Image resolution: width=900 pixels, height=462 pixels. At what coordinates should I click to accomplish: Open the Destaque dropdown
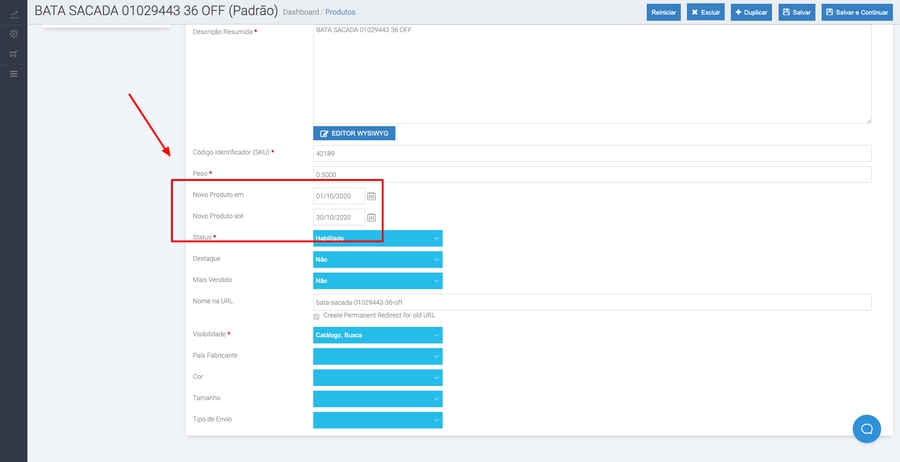click(x=377, y=259)
